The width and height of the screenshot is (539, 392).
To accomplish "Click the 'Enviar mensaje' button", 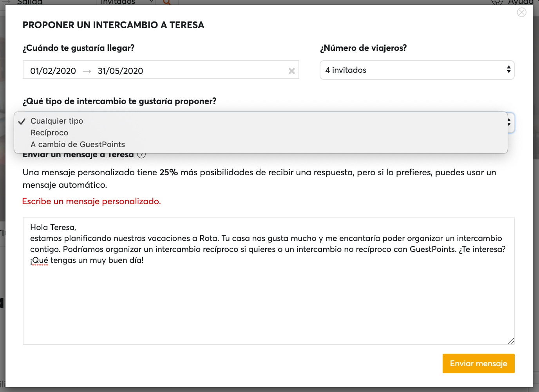I will [478, 363].
